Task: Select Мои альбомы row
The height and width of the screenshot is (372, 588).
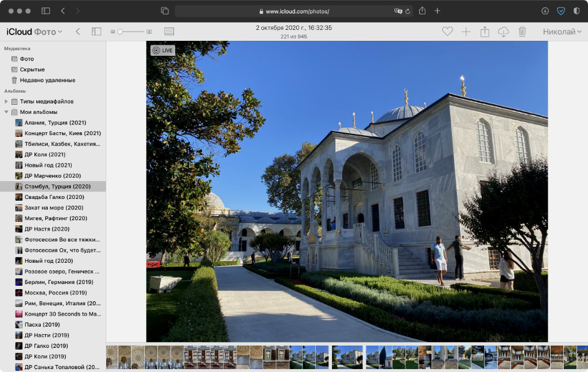Action: pos(53,112)
